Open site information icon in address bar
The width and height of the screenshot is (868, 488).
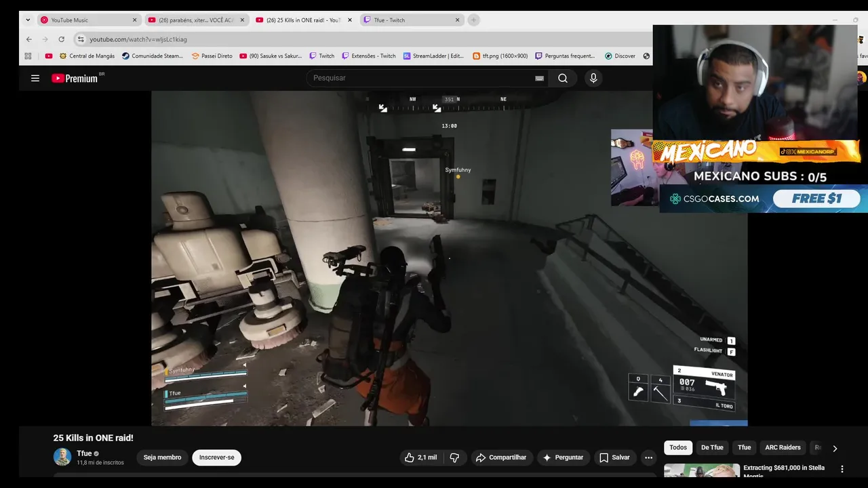pos(81,39)
